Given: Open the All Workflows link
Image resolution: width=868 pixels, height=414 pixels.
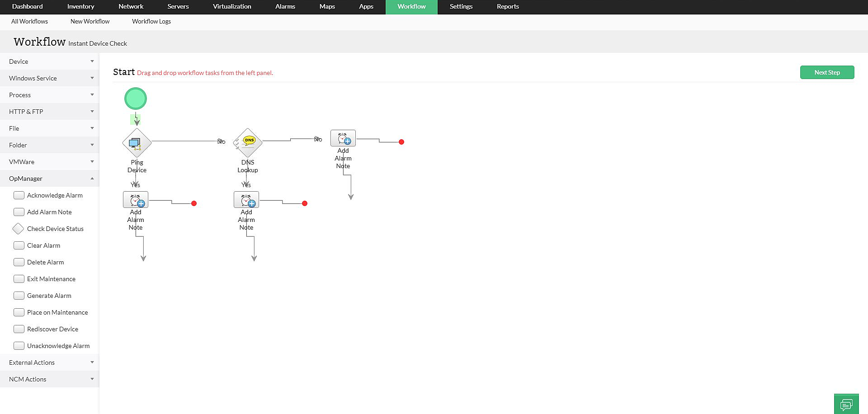Looking at the screenshot, I should 29,21.
